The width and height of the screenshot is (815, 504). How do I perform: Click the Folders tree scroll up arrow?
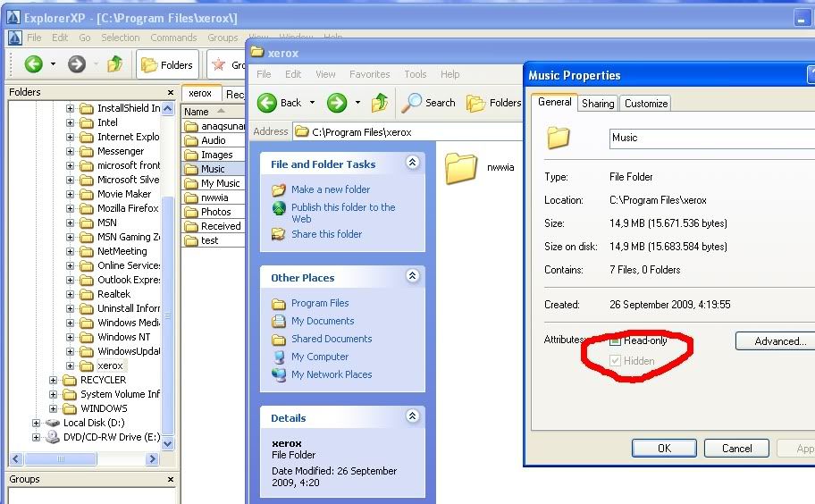[167, 109]
